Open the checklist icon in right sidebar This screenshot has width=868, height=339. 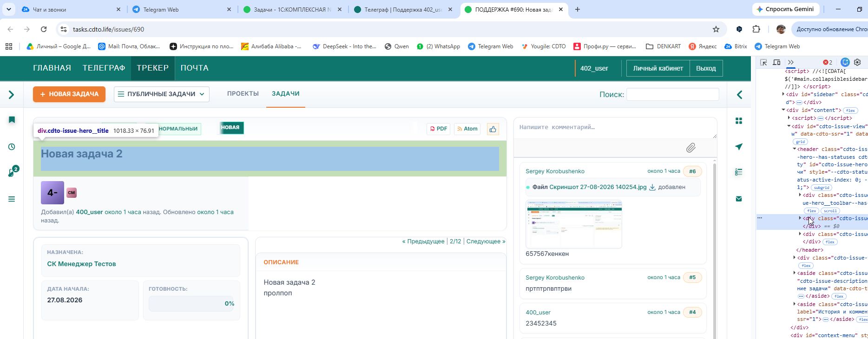tap(739, 172)
